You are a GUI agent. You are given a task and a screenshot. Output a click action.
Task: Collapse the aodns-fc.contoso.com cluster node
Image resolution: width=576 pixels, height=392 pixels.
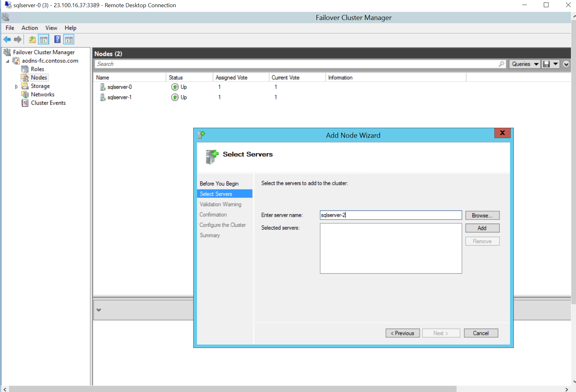point(8,61)
